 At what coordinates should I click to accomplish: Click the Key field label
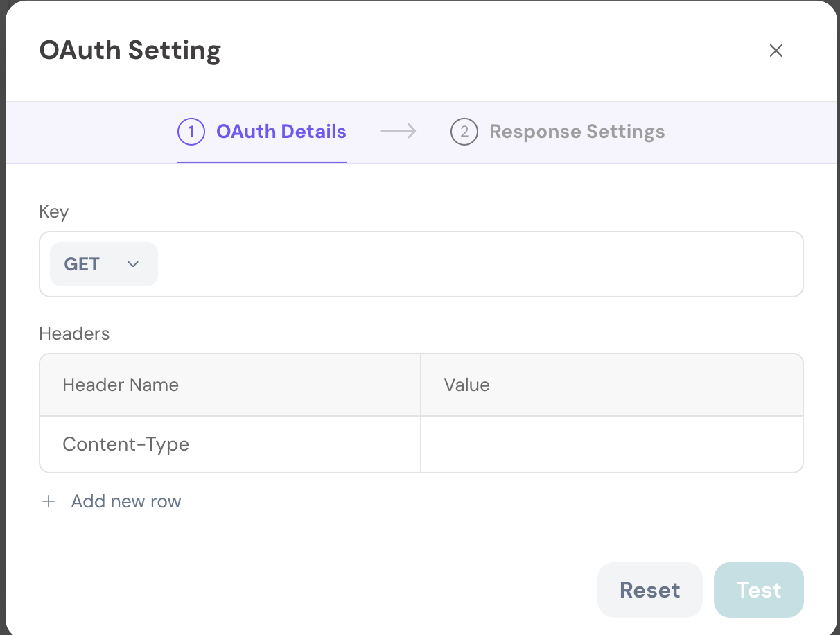click(54, 211)
